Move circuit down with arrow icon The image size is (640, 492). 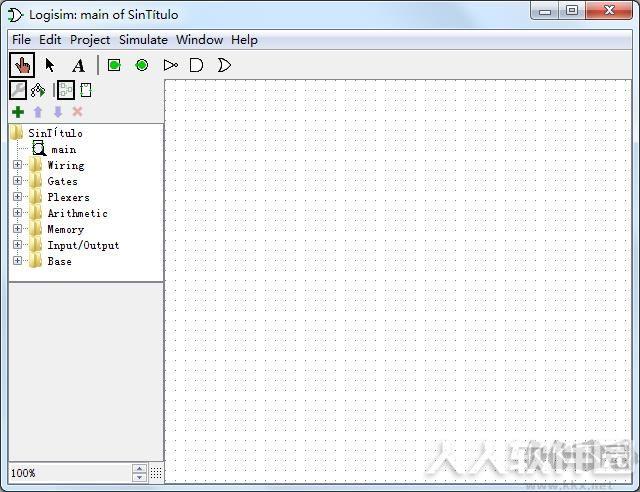pos(58,111)
